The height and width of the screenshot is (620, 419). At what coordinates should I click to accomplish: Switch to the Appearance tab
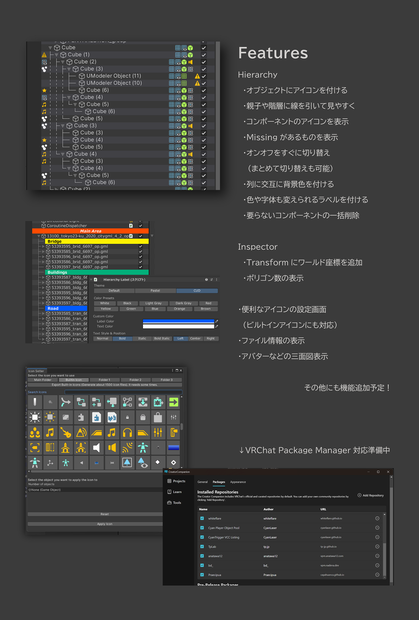[x=238, y=482]
